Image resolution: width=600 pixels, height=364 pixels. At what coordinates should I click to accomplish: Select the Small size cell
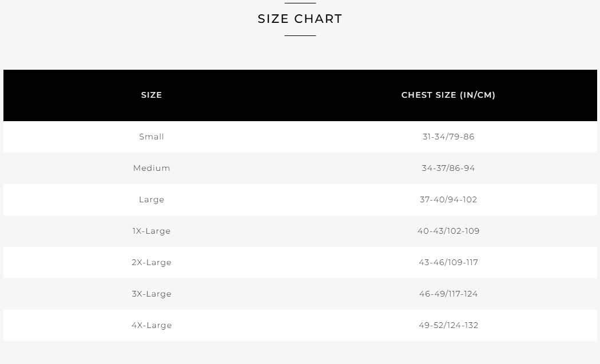(152, 137)
